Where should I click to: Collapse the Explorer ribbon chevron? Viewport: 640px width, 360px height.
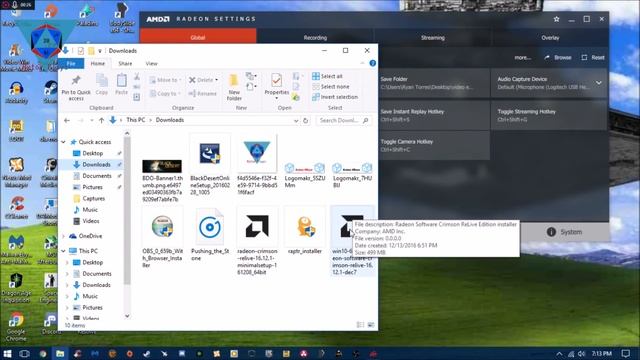[x=362, y=63]
